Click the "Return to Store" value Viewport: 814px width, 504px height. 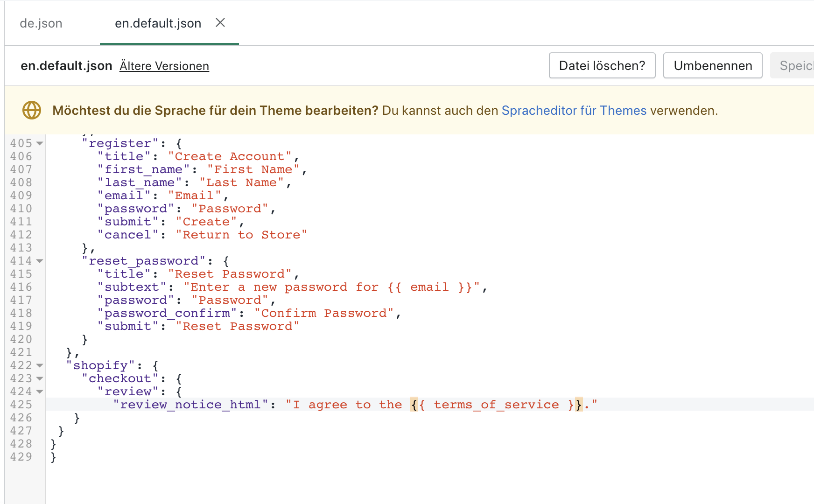click(x=241, y=235)
